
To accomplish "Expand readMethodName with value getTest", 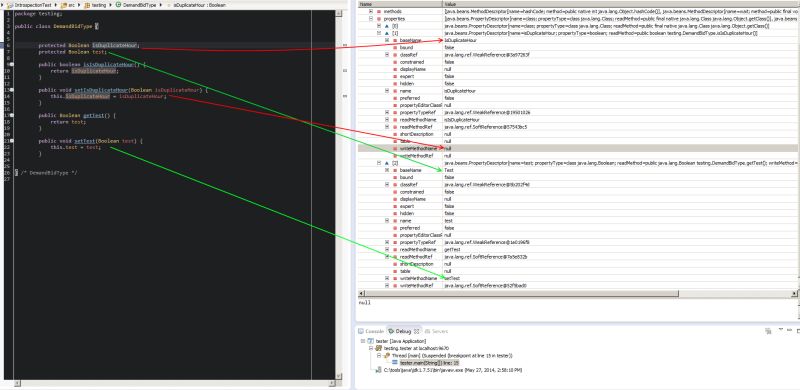I will pos(387,250).
